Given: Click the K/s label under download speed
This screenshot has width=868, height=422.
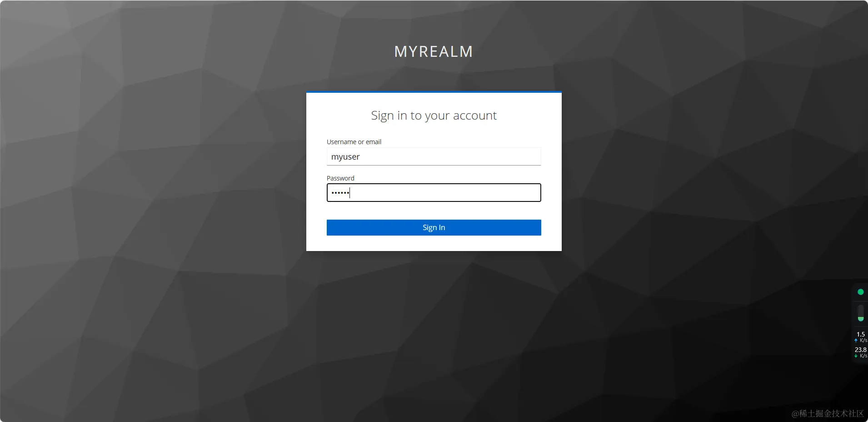Looking at the screenshot, I should point(863,356).
